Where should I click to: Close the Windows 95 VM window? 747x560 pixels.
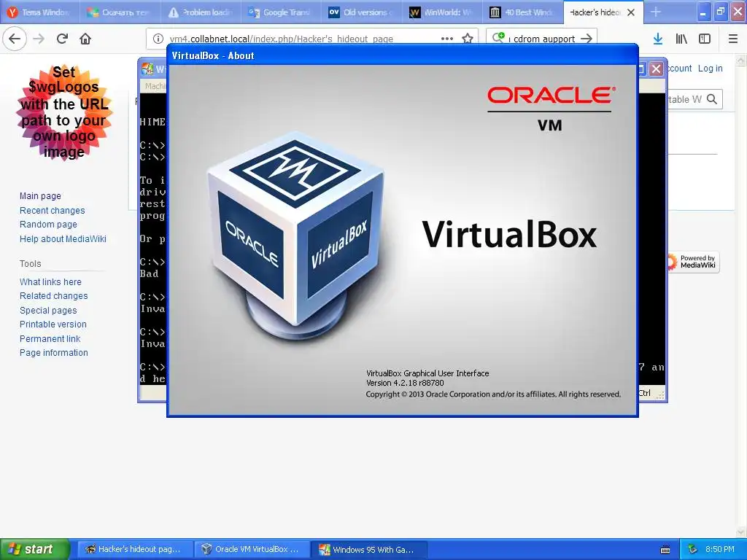[x=656, y=69]
